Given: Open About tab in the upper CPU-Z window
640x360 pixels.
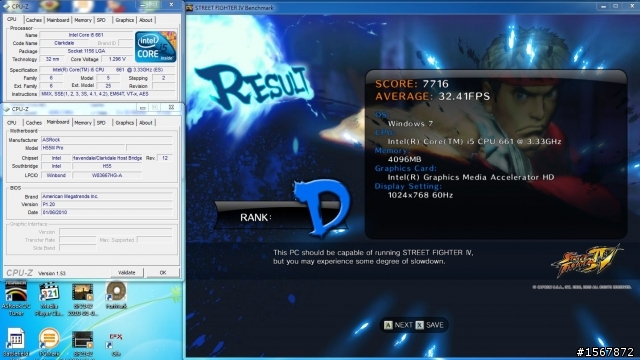Looking at the screenshot, I should pyautogui.click(x=146, y=20).
